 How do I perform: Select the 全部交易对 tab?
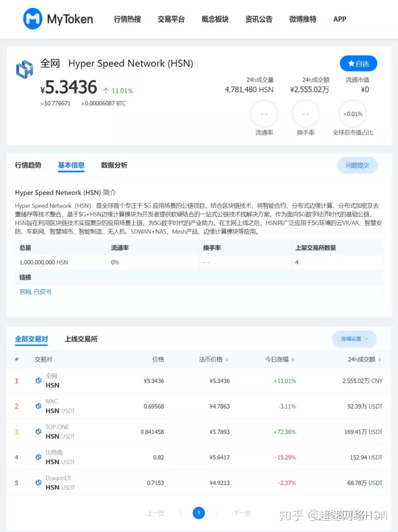[31, 339]
